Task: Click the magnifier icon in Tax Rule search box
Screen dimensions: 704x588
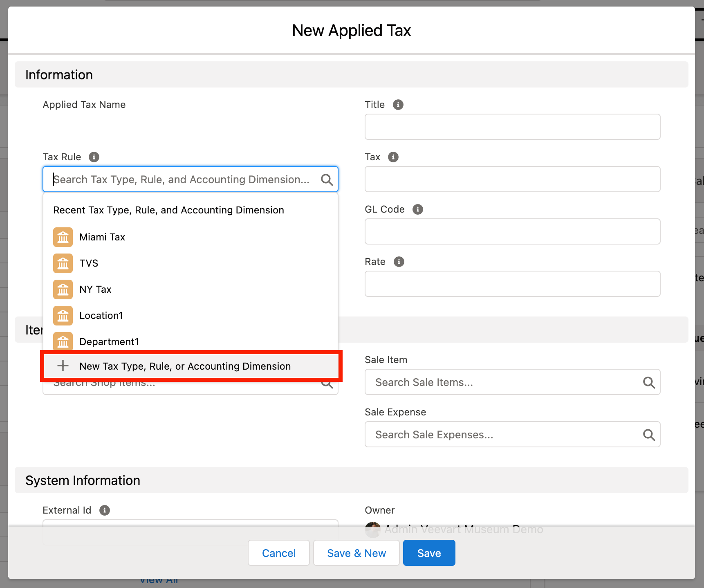Action: coord(327,179)
